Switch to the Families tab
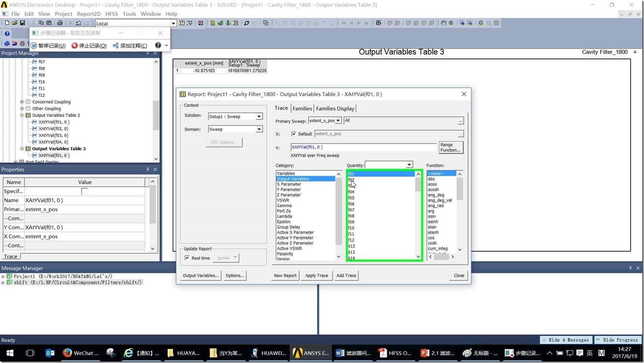The width and height of the screenshot is (644, 363). [302, 108]
